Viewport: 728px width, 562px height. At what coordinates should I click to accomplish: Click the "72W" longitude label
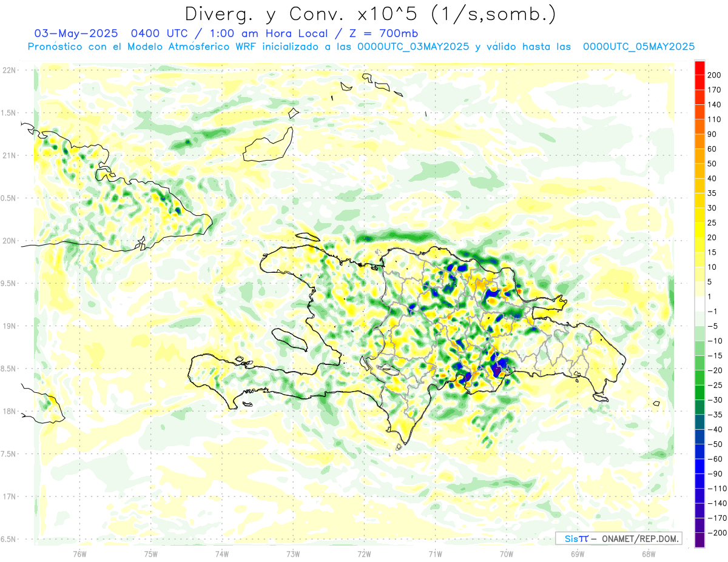click(x=364, y=554)
